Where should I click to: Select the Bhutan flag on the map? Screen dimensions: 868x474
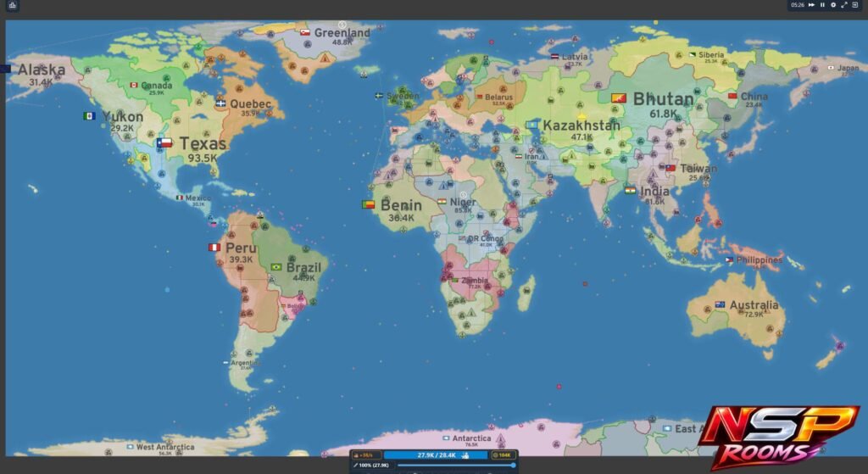point(618,98)
